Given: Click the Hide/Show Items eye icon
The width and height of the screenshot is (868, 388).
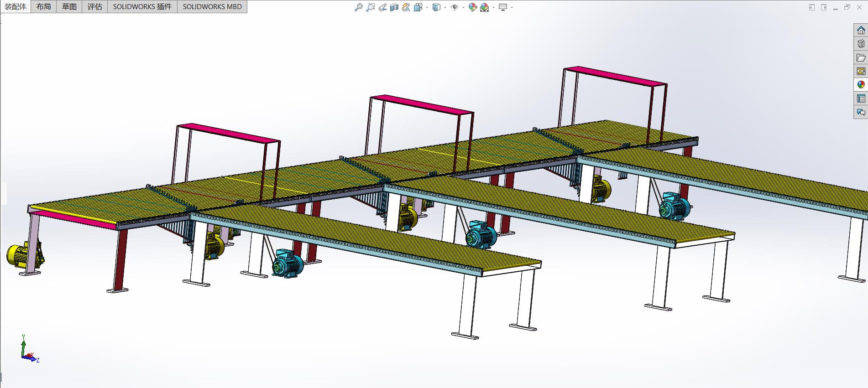Looking at the screenshot, I should (455, 7).
